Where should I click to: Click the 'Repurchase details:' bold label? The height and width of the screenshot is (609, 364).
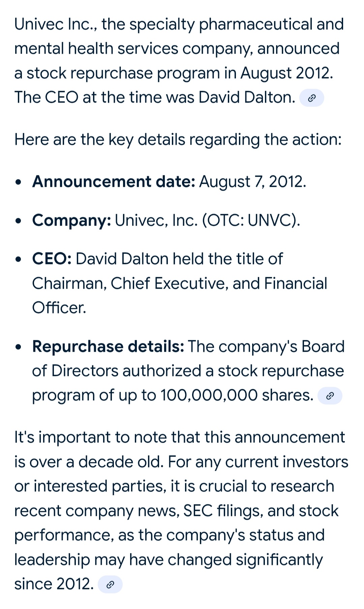point(108,347)
